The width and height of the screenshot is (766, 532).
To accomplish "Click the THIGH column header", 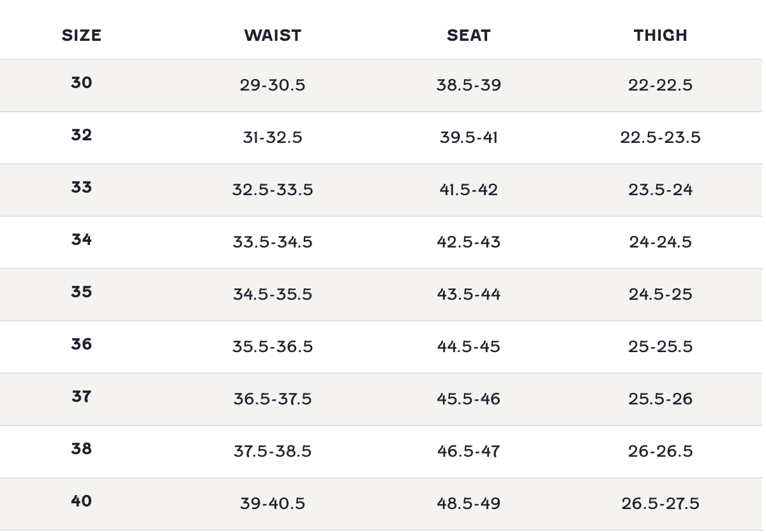I will (660, 35).
